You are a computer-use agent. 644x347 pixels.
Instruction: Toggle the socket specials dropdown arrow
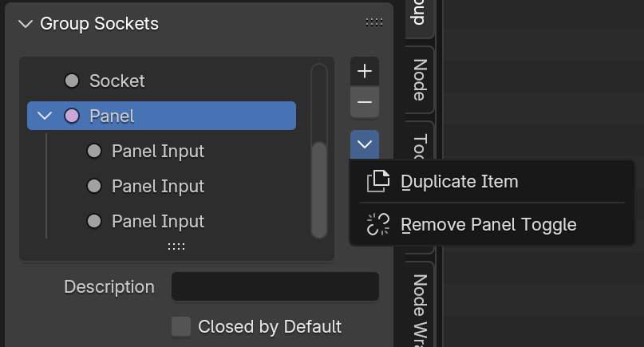(365, 144)
